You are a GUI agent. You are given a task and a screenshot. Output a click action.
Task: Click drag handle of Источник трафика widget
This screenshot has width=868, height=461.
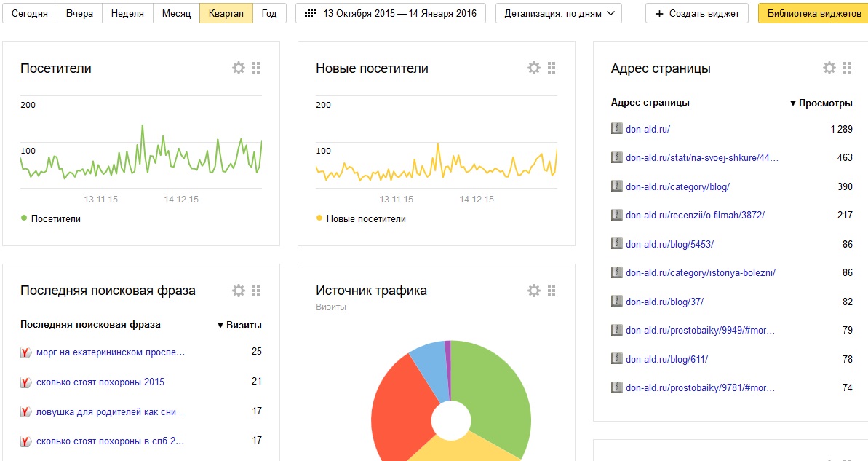(x=552, y=291)
